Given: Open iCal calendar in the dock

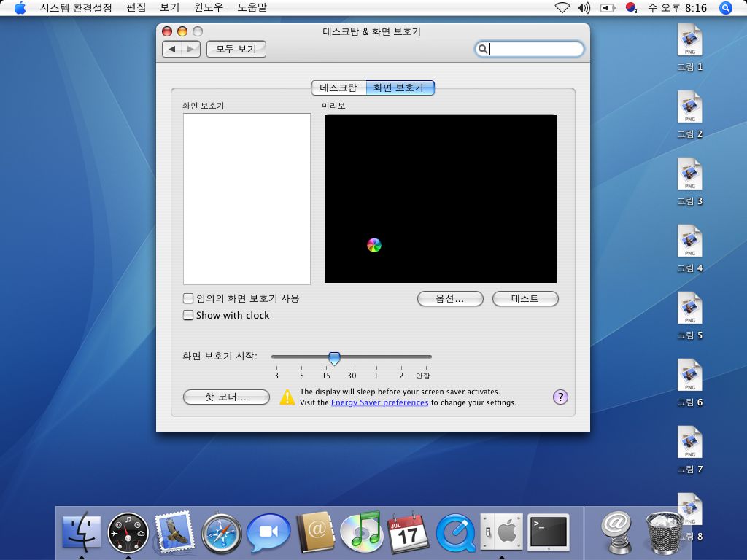Looking at the screenshot, I should [408, 532].
